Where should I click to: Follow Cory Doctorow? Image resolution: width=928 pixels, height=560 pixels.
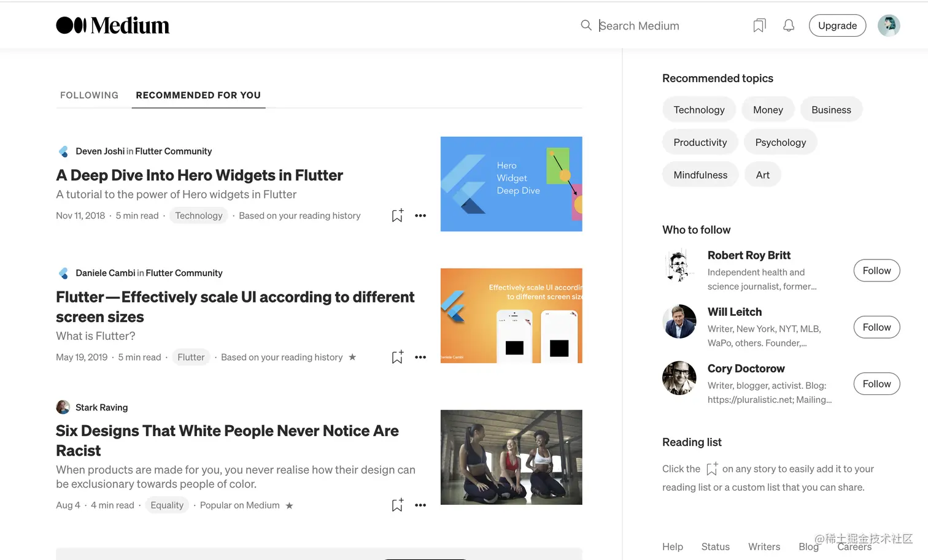point(876,384)
